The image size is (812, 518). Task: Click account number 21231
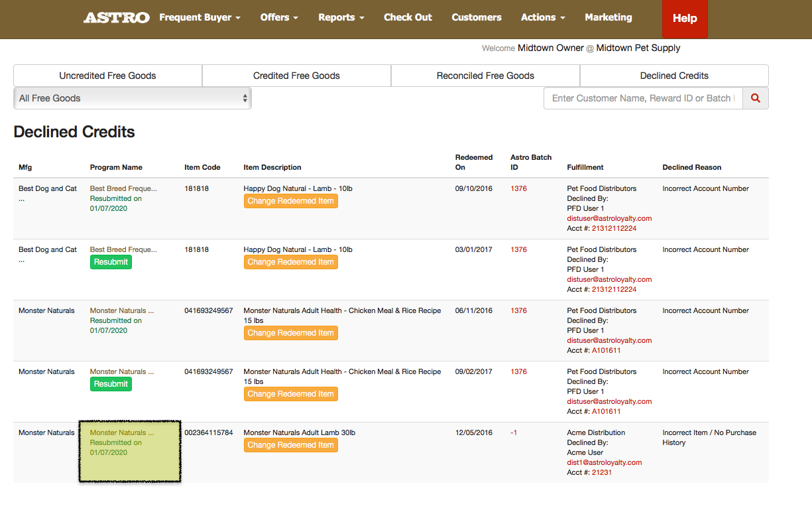pyautogui.click(x=602, y=472)
